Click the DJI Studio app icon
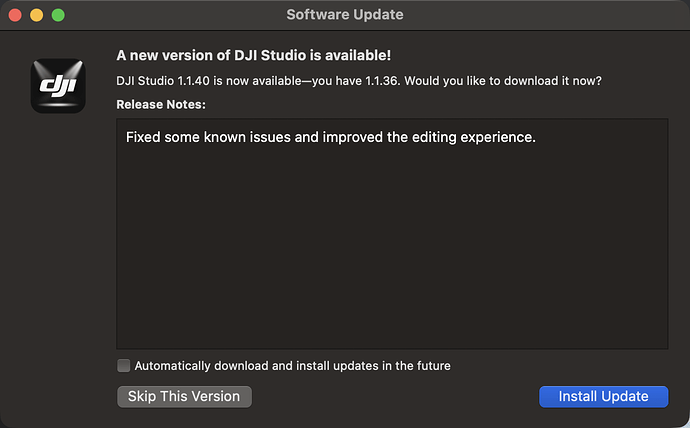The height and width of the screenshot is (428, 690). coord(58,86)
